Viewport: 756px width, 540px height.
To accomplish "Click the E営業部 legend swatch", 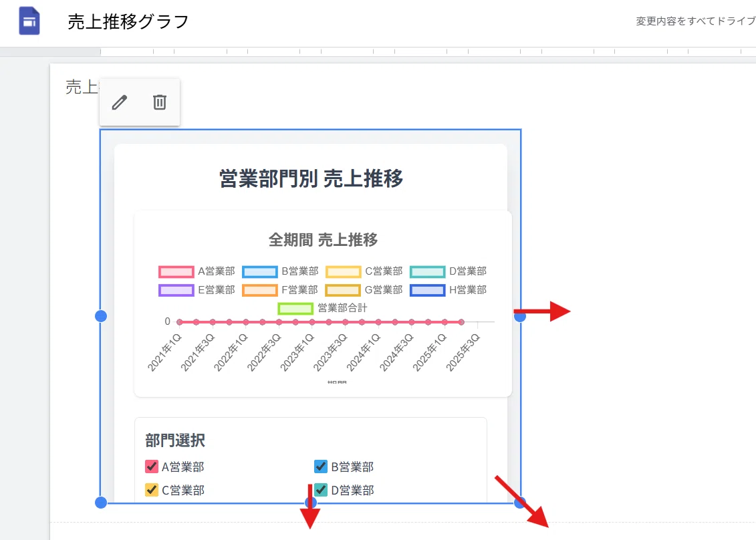I will 176,290.
